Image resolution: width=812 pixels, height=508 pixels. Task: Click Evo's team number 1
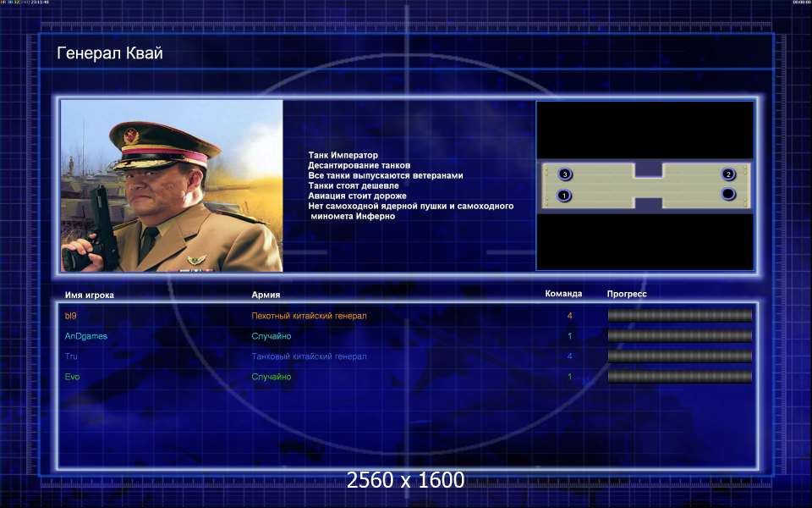[x=569, y=377]
